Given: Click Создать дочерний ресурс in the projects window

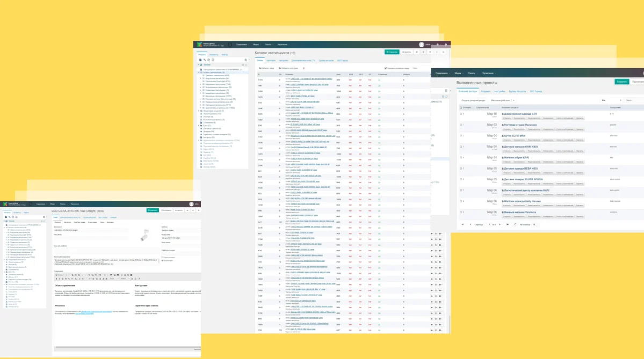Looking at the screenshot, I should tap(473, 100).
